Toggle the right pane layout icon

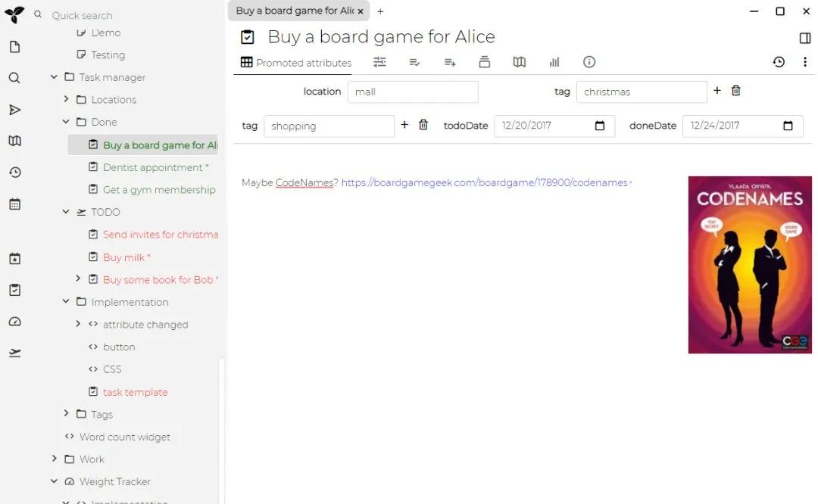click(x=805, y=38)
